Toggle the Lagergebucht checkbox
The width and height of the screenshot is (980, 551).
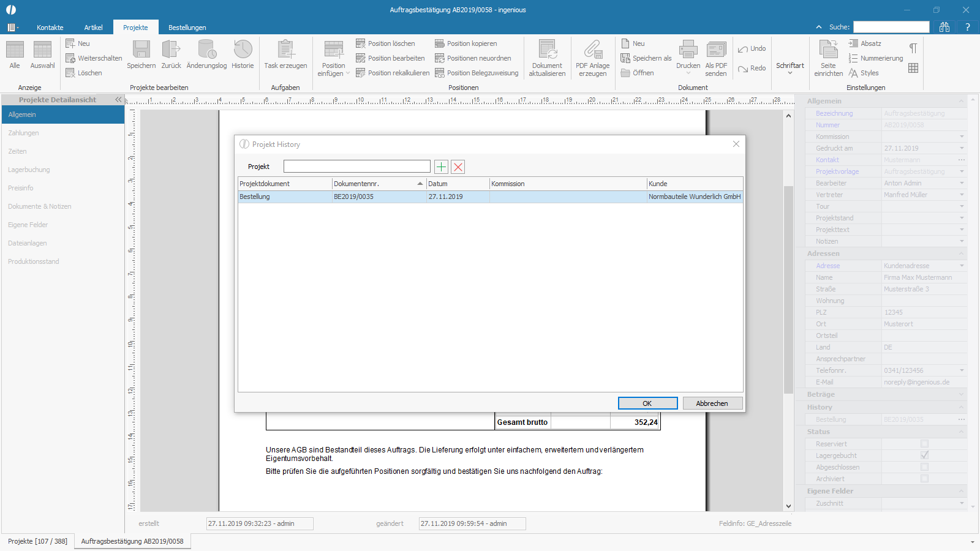pos(924,455)
